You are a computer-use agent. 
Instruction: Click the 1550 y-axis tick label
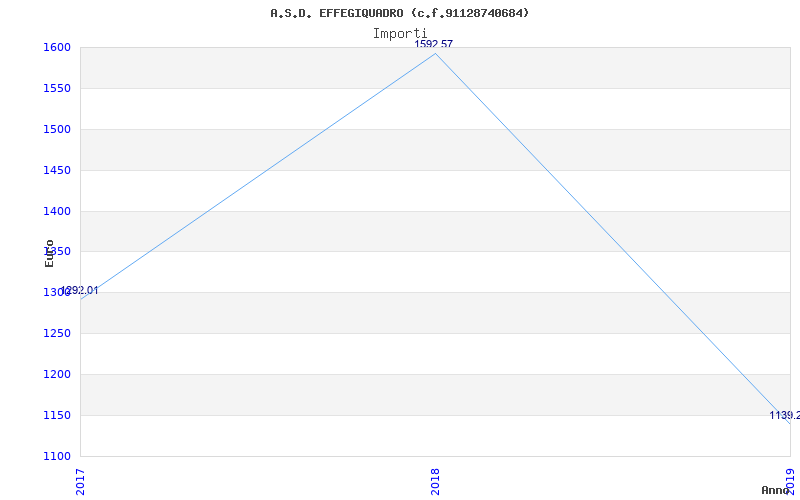(57, 88)
